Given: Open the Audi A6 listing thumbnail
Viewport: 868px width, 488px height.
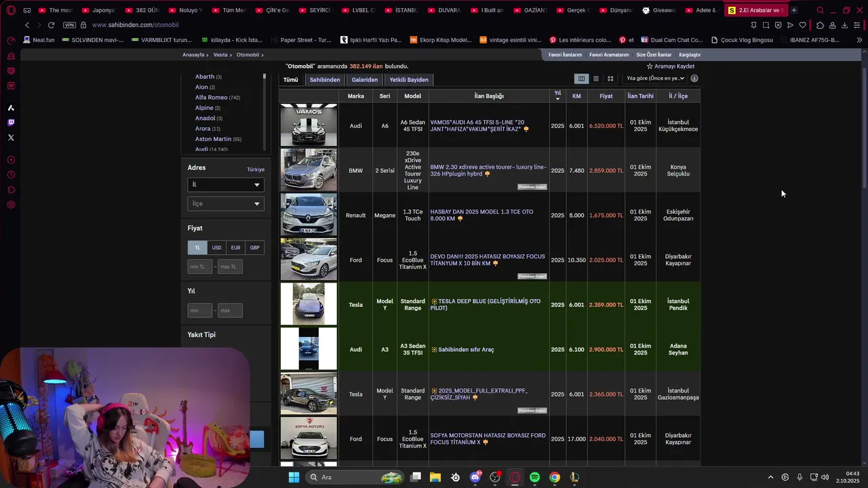Looking at the screenshot, I should point(309,125).
